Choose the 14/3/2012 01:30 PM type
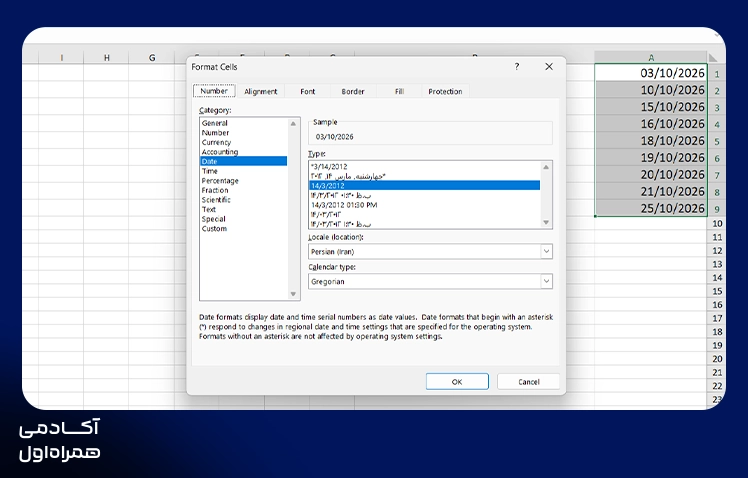Image resolution: width=748 pixels, height=478 pixels. (x=425, y=205)
